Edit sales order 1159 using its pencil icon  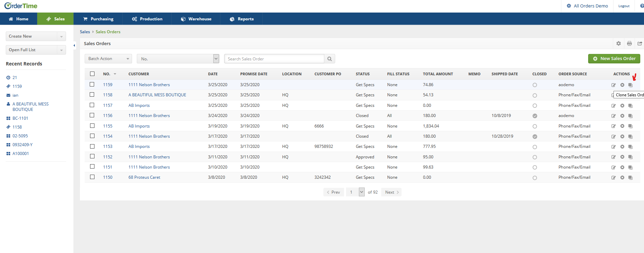pos(614,85)
